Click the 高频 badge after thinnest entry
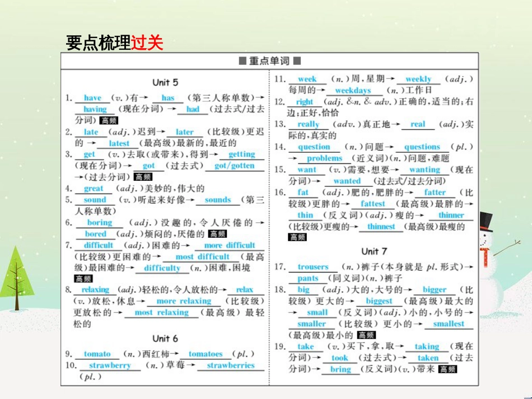 click(297, 237)
